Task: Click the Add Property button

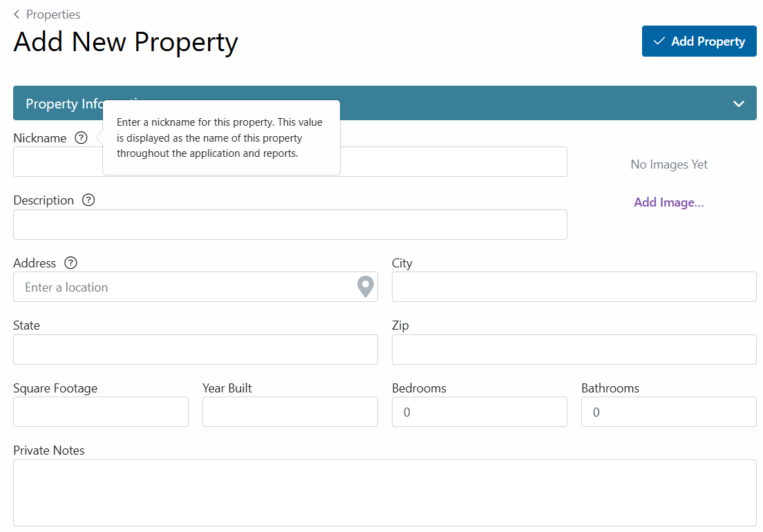Action: 699,41
